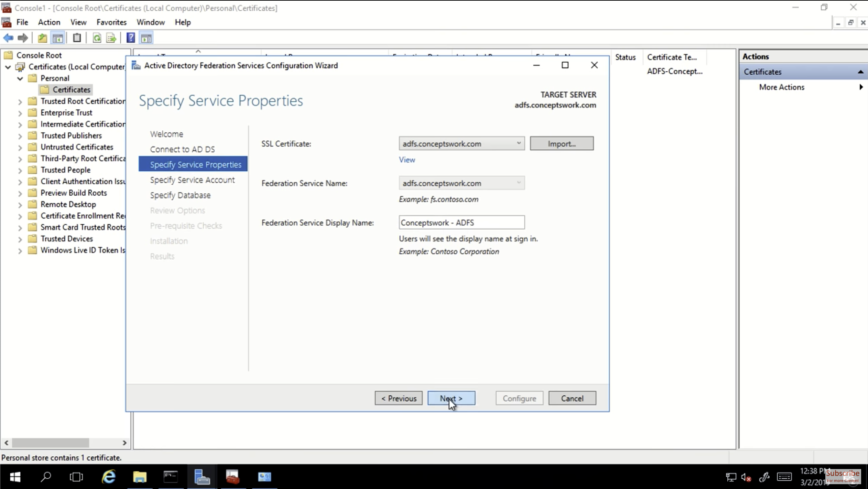Click the muted speaker icon in system tray
This screenshot has width=868, height=489.
[x=746, y=477]
